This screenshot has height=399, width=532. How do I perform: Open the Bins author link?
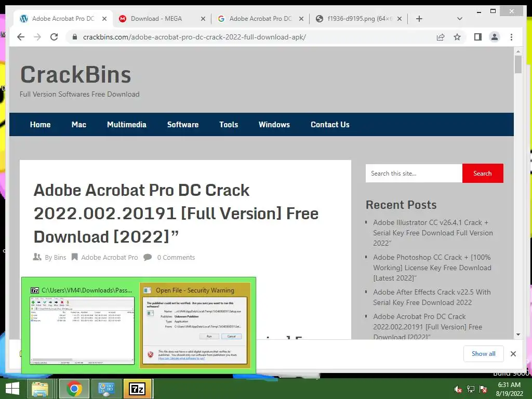coord(60,258)
